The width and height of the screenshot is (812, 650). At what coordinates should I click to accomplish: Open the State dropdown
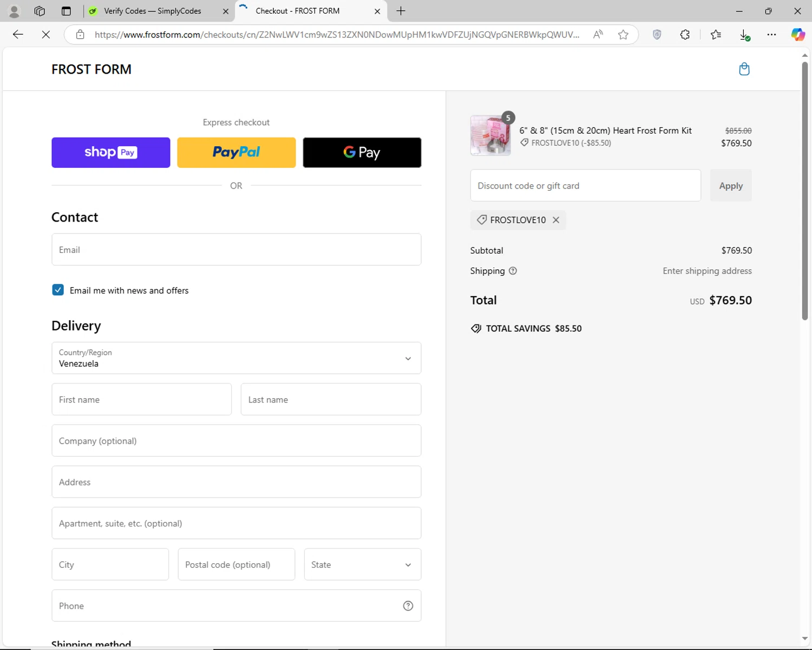[363, 564]
